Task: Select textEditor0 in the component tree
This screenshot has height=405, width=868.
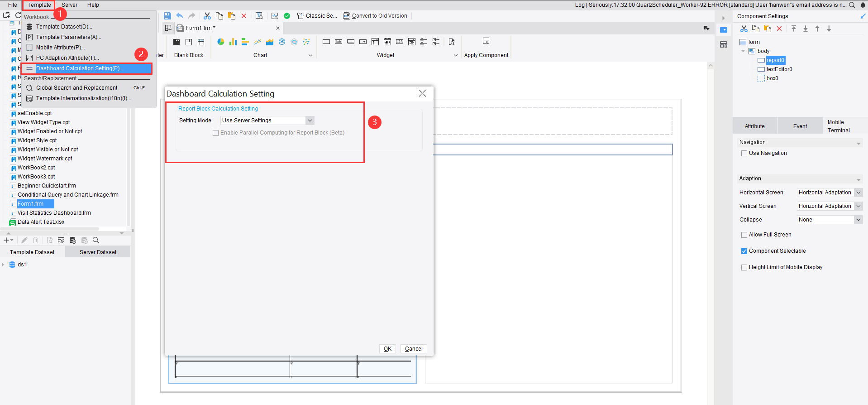Action: tap(779, 69)
